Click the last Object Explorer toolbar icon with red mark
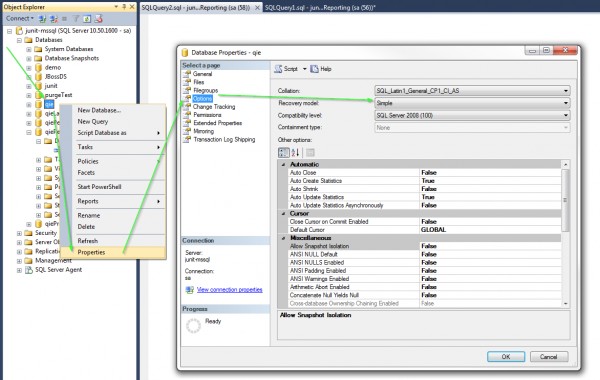This screenshot has height=380, width=600. pos(99,18)
